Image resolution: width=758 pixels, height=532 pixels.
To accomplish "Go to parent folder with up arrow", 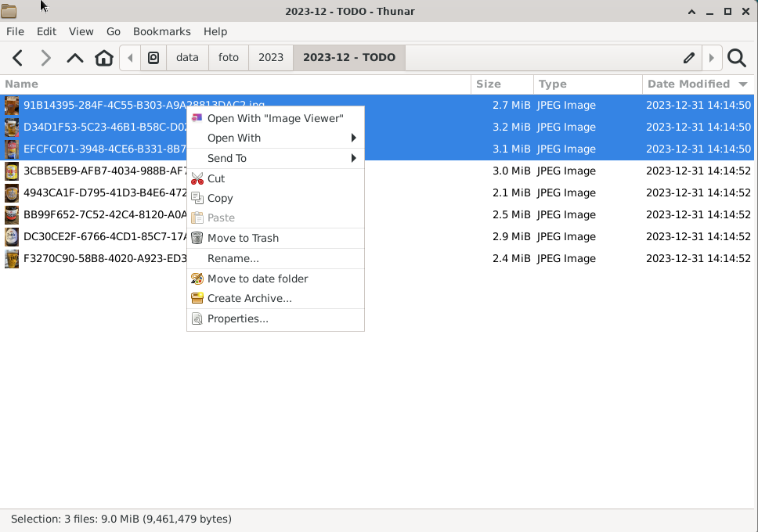I will 75,58.
